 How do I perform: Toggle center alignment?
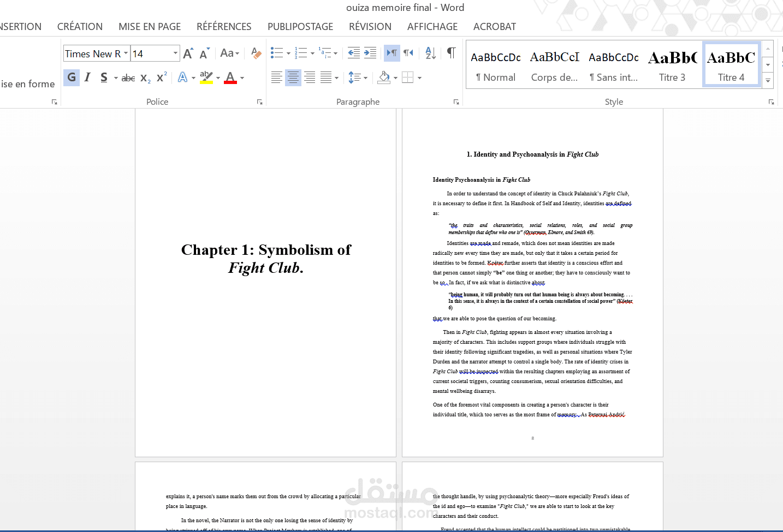coord(293,77)
